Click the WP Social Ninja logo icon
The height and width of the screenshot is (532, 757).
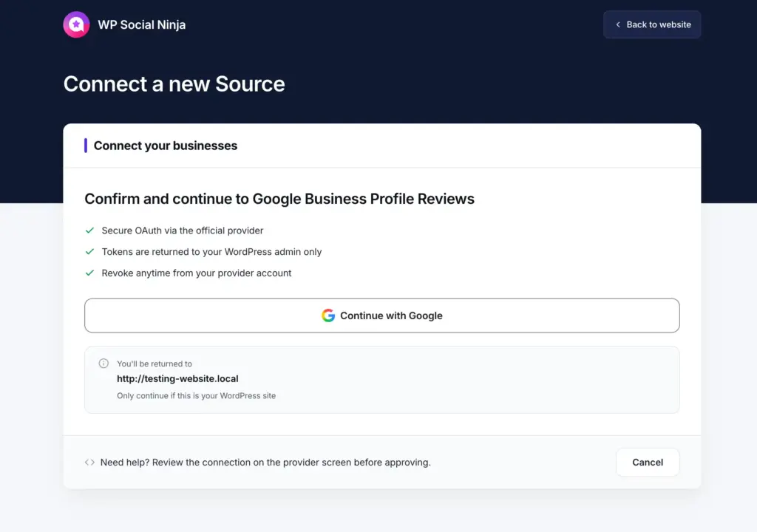click(76, 24)
